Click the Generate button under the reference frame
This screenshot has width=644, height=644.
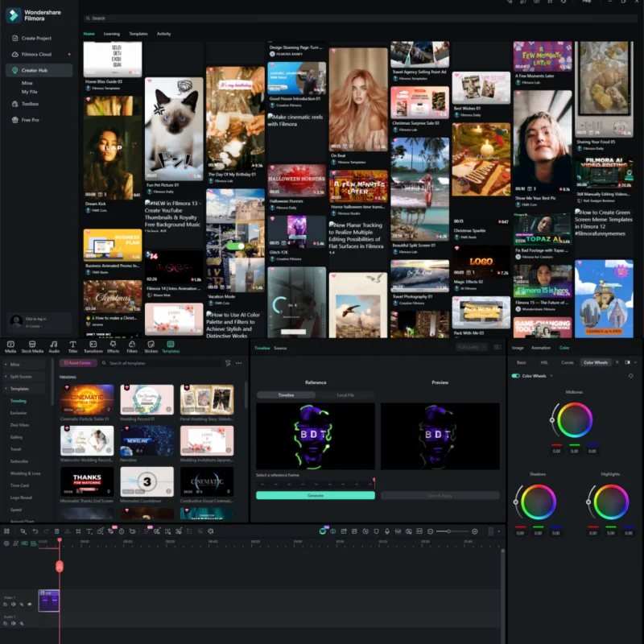tap(314, 495)
